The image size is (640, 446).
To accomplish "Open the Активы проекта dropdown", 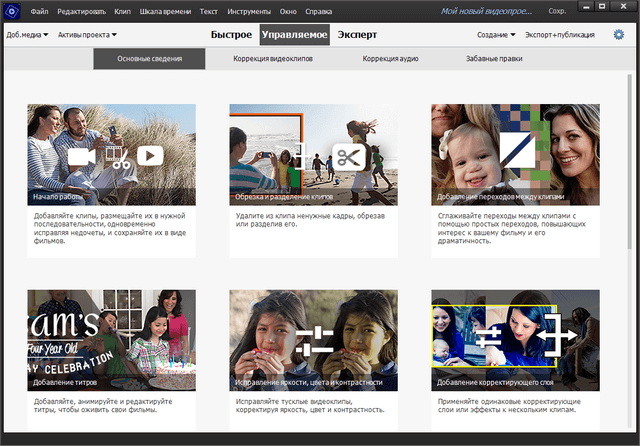I will (87, 35).
